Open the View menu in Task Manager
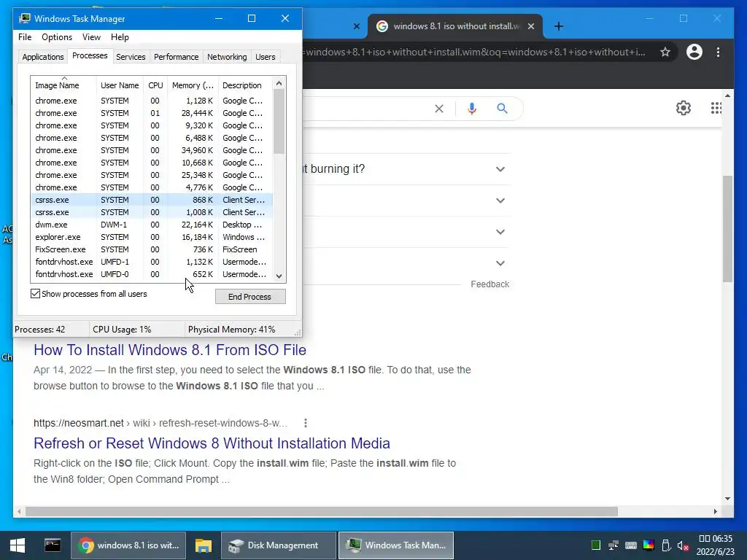This screenshot has height=560, width=747. [x=91, y=37]
